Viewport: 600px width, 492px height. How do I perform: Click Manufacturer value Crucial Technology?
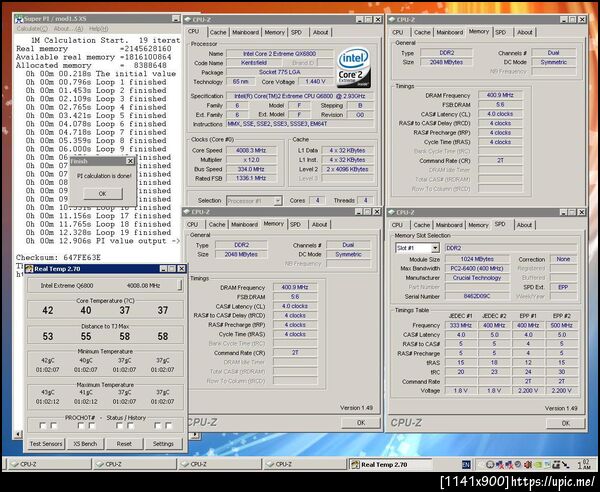tap(477, 278)
